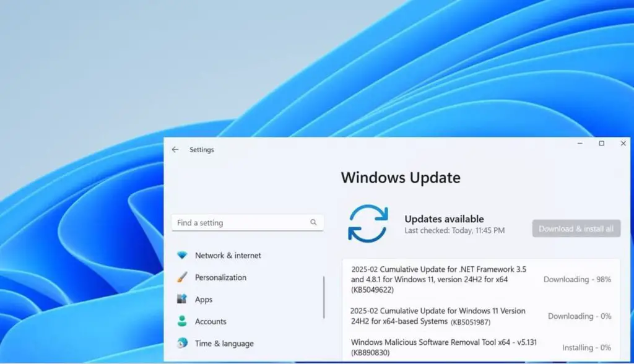
Task: Open Apps settings using its icon
Action: coord(182,299)
